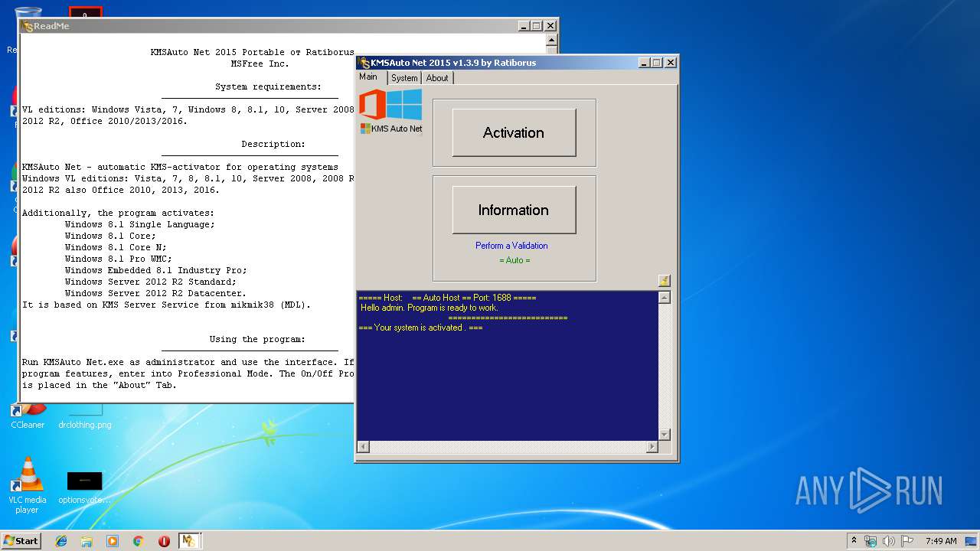Click 'Using the program:' heading in ReadMe
Screen dimensions: 980x551
[257, 340]
